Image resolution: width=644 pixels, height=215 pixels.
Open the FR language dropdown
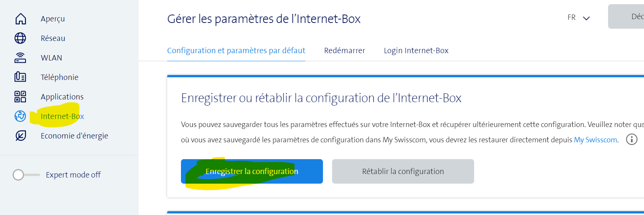coord(578,18)
